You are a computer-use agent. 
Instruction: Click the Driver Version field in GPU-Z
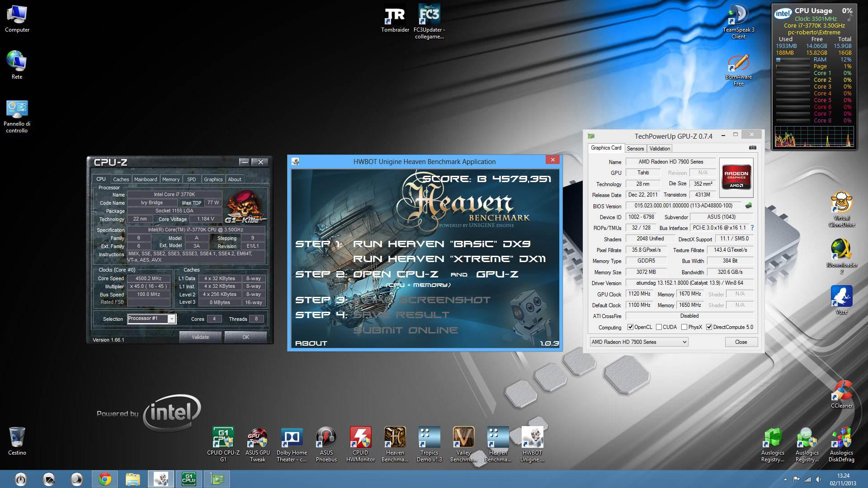pos(689,283)
